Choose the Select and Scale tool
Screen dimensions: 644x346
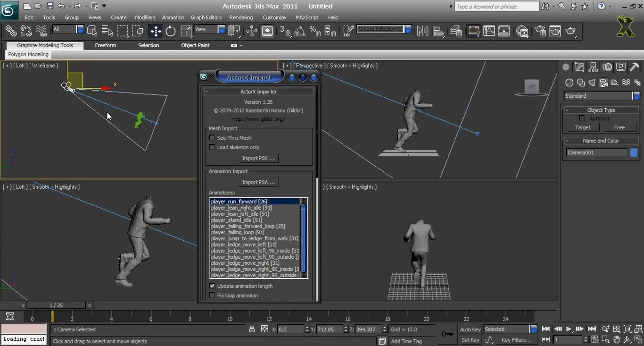(x=186, y=31)
